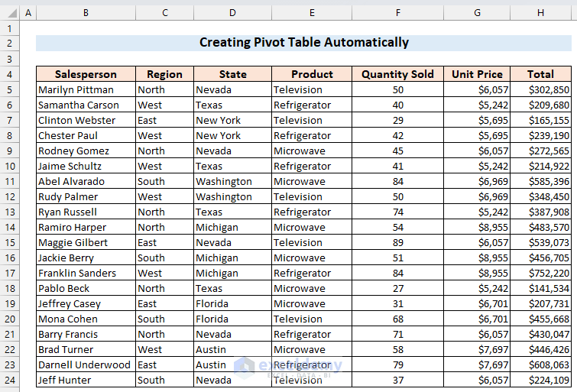Select the cell 'Brad Turner'
Viewport: 577px width, 392px height.
click(86, 349)
